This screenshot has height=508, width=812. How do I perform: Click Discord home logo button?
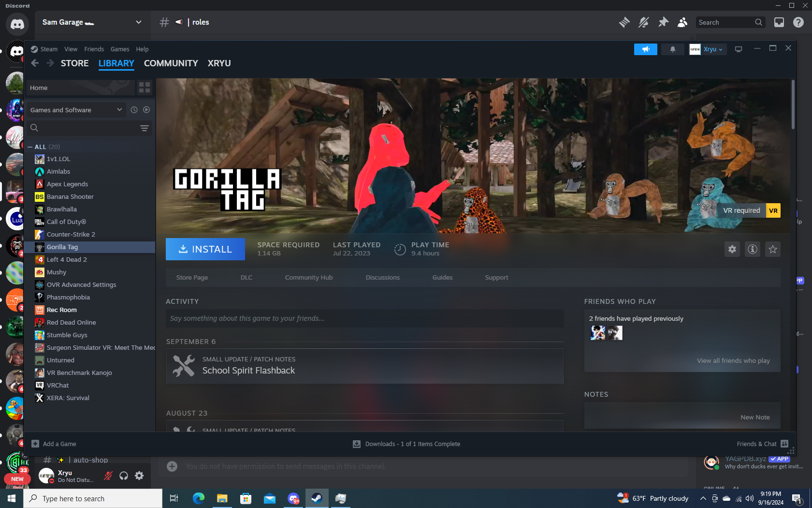tap(17, 24)
